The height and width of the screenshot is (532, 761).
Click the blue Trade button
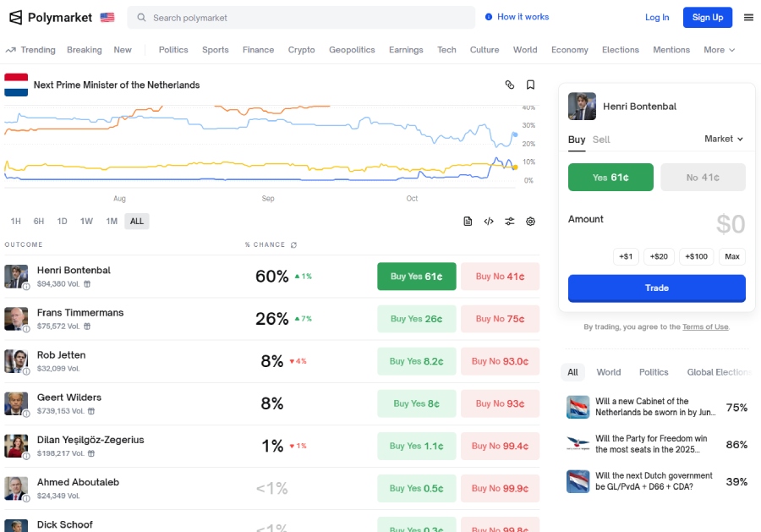(656, 288)
